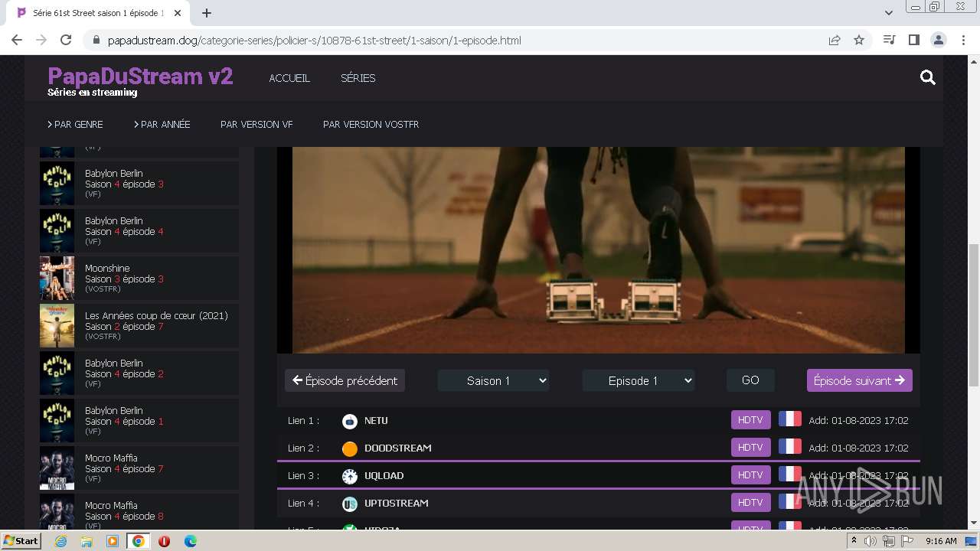Open Microsoft Edge from taskbar

(191, 541)
